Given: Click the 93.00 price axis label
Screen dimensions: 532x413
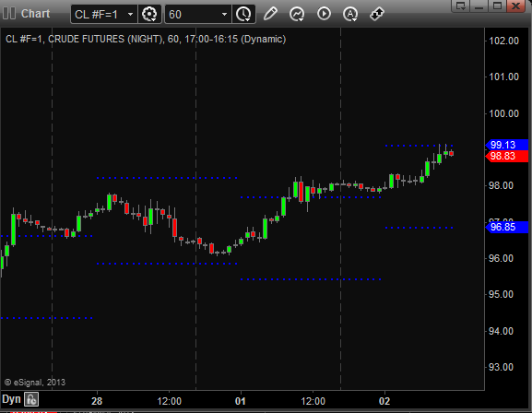Looking at the screenshot, I should point(501,367).
